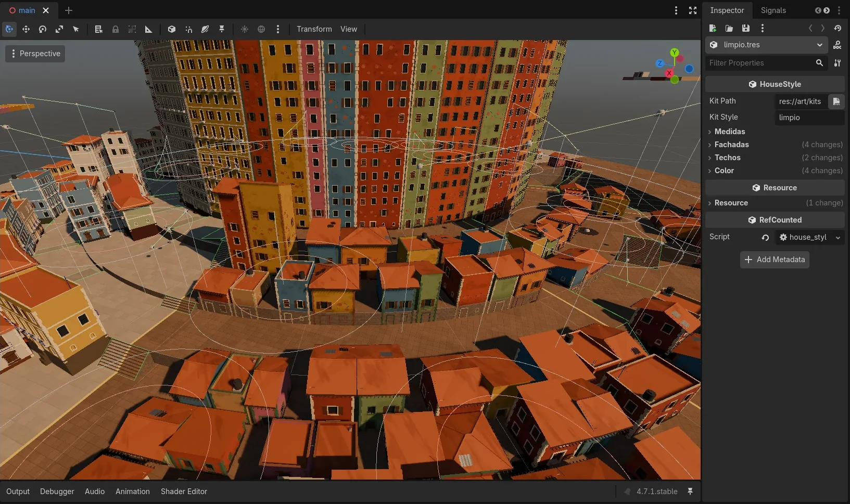The width and height of the screenshot is (850, 504).
Task: Toggle the pin icon in viewport toolbar
Action: click(x=222, y=29)
